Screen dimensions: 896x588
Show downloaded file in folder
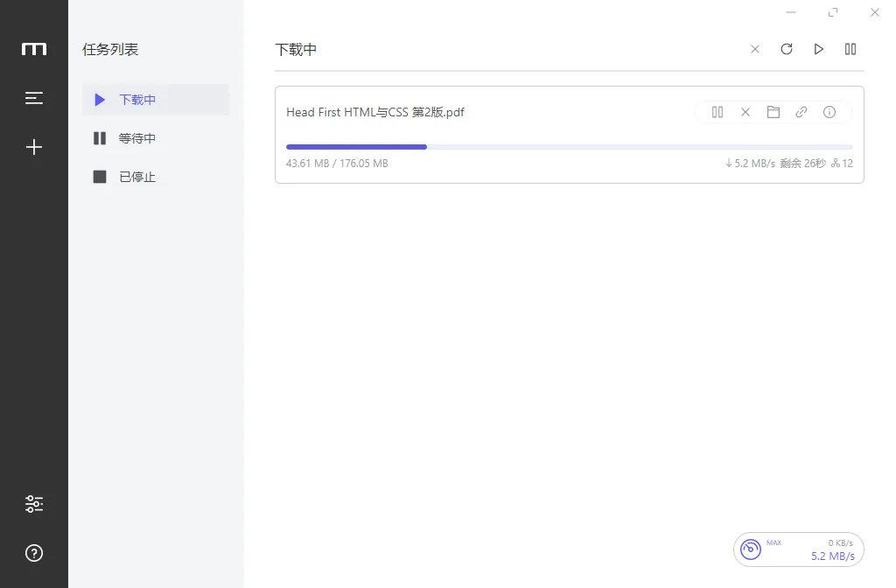pyautogui.click(x=773, y=112)
